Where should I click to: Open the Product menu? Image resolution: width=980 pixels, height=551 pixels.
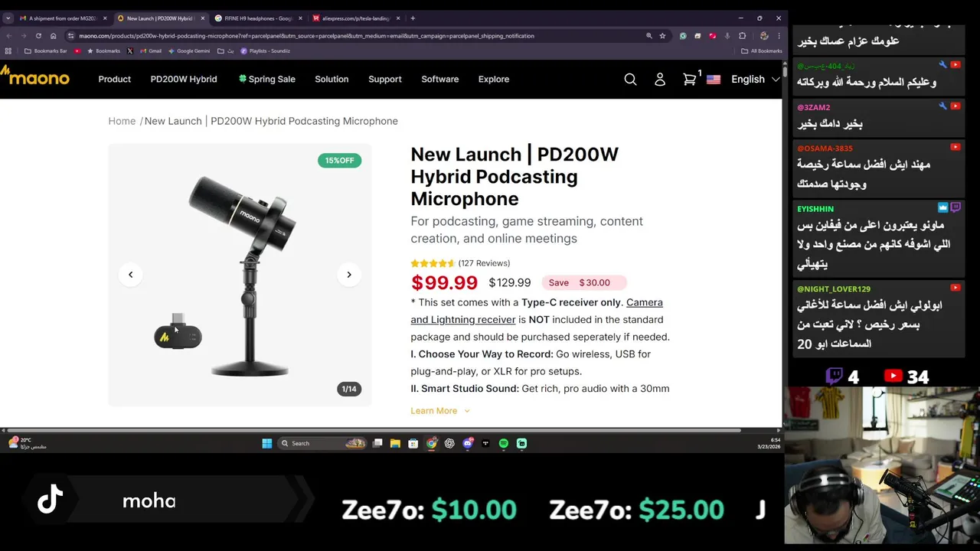coord(115,80)
